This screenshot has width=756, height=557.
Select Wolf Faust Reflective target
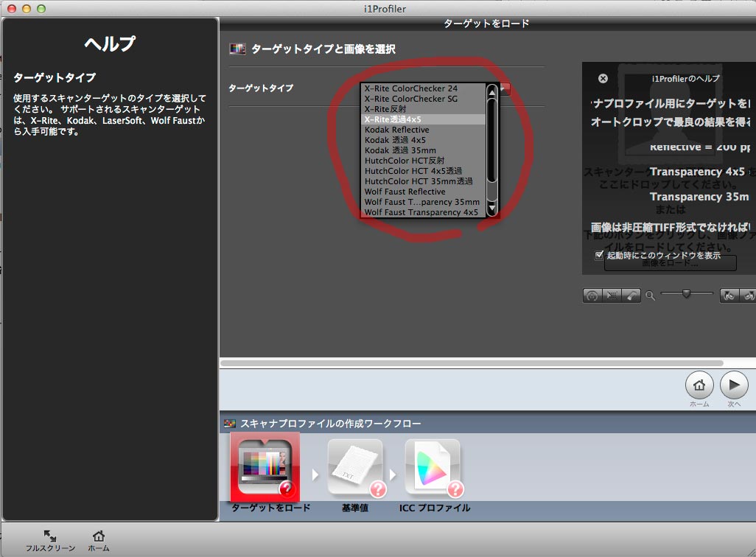(423, 192)
